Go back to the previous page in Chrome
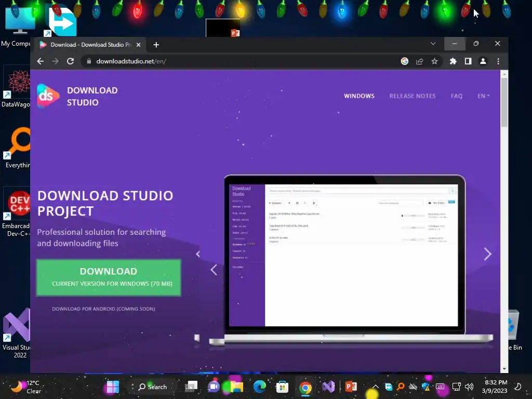This screenshot has width=532, height=399. click(41, 61)
